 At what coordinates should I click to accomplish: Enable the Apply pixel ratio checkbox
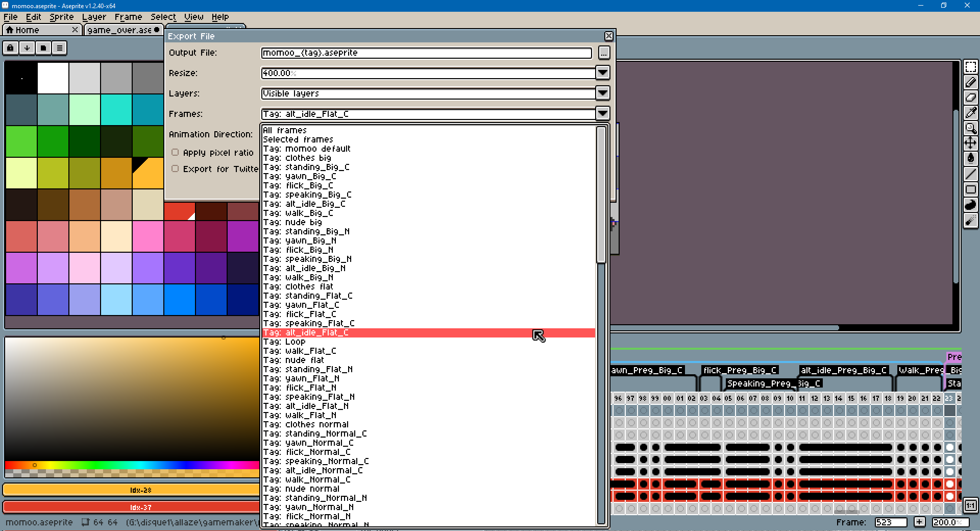coord(175,152)
